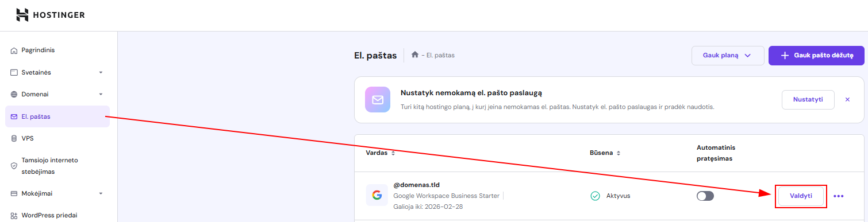Toggle Automatinis pratęsimas switch on
868x222 pixels.
click(x=705, y=196)
